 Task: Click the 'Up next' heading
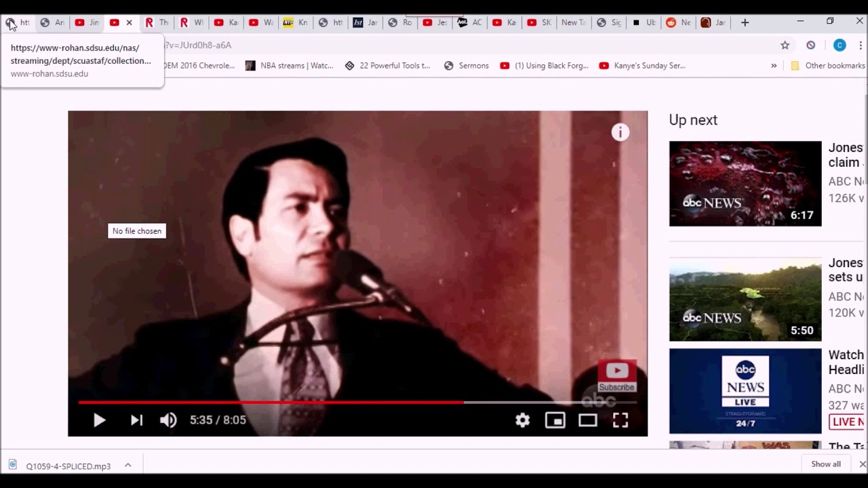click(x=693, y=120)
